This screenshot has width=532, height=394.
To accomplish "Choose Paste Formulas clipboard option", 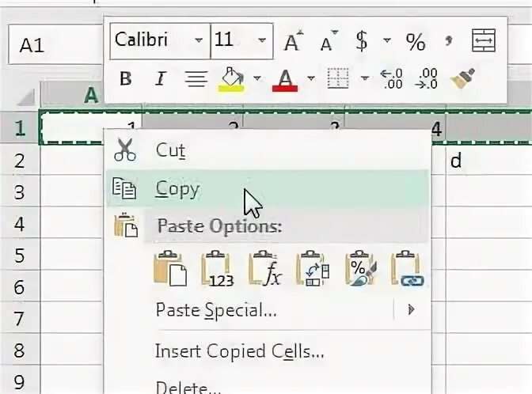I will (x=265, y=269).
